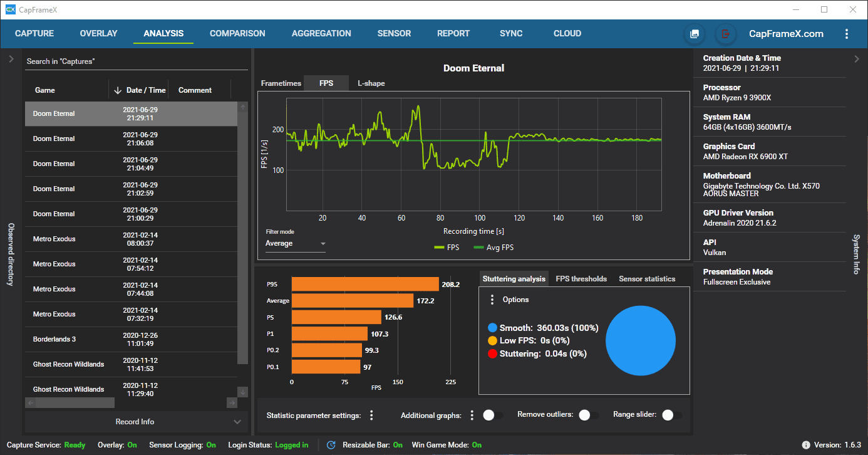Viewport: 868px width, 455px height.
Task: Toggle Additional graphs switch
Action: (x=493, y=415)
